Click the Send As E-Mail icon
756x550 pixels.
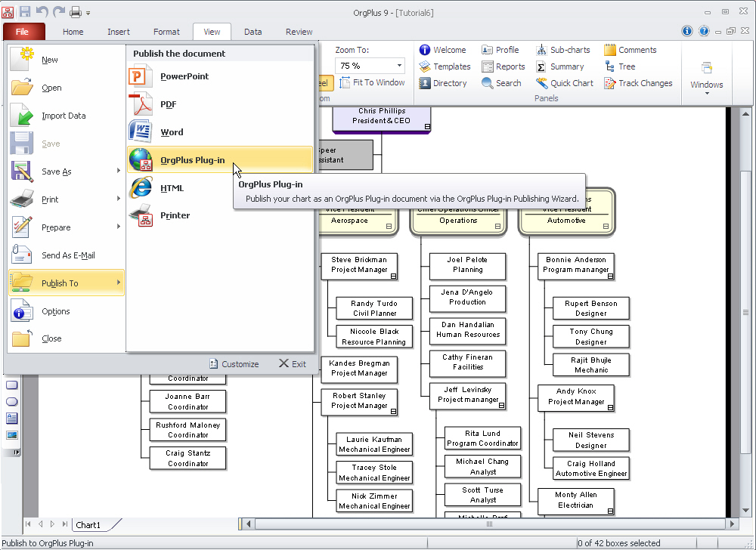(x=22, y=255)
